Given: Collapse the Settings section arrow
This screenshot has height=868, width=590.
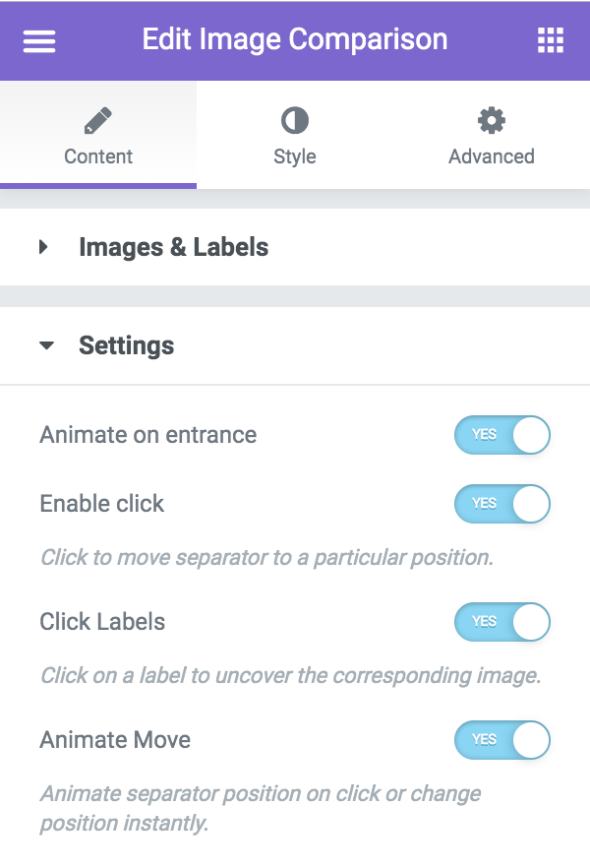Looking at the screenshot, I should click(46, 346).
